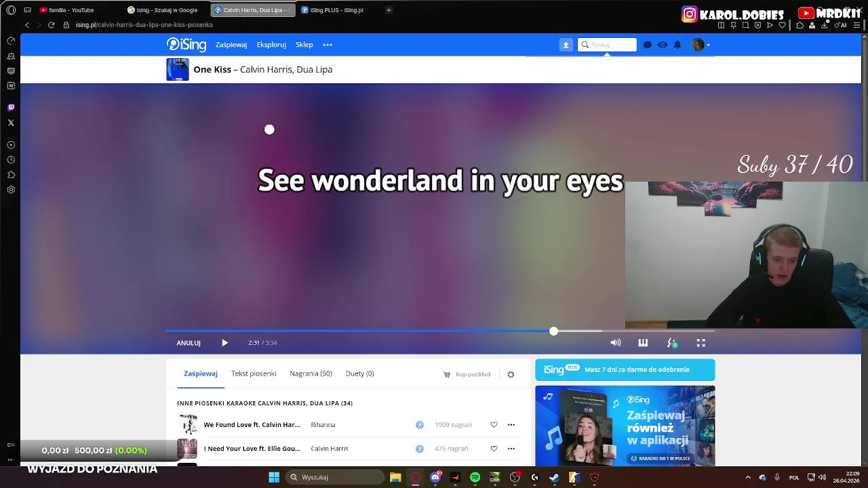Click the pitch/key change icon in player

(672, 343)
